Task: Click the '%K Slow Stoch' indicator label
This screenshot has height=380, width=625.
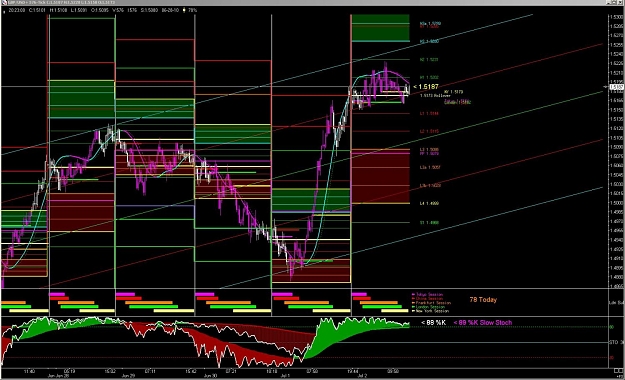Action: pyautogui.click(x=483, y=322)
